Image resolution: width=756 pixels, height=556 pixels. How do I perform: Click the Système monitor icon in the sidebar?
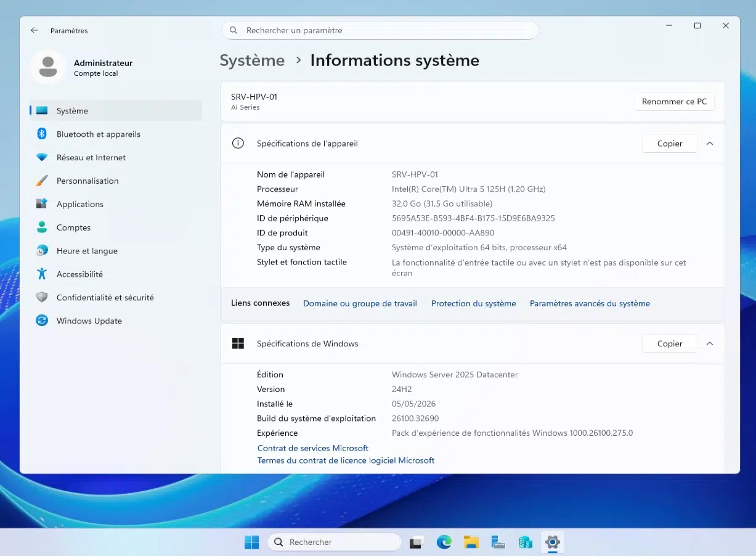[42, 111]
